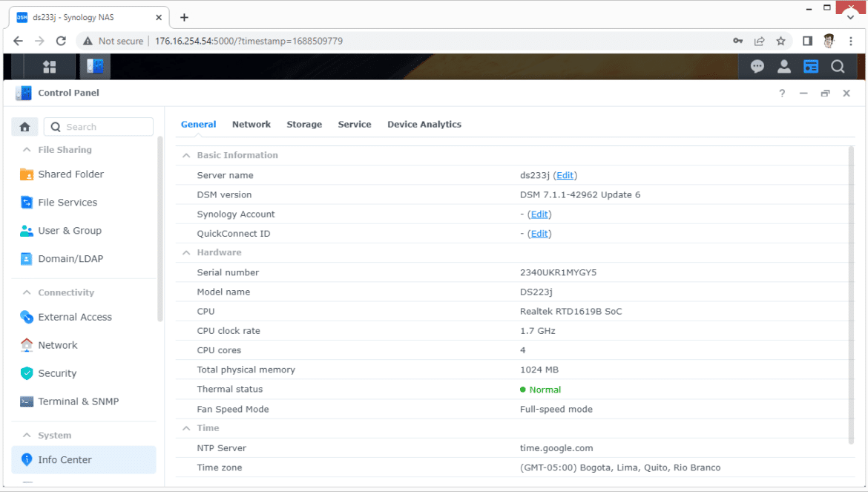Viewport: 868px width, 492px height.
Task: Open the DSM user options icon
Action: click(784, 67)
